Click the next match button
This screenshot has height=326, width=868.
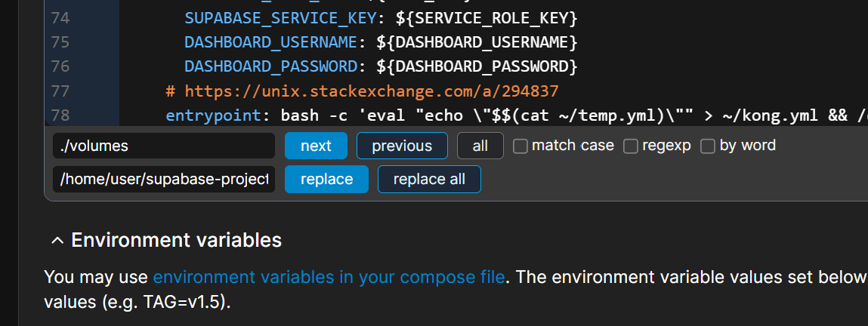(316, 146)
